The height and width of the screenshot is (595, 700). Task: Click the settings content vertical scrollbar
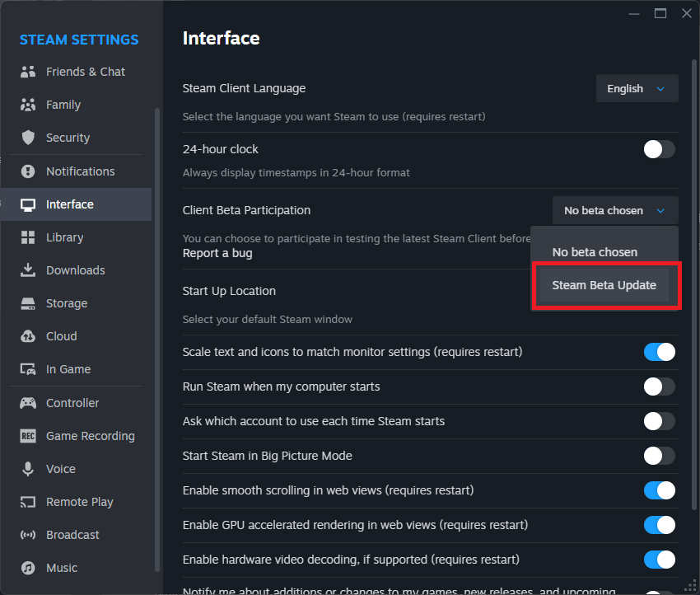coord(693,284)
